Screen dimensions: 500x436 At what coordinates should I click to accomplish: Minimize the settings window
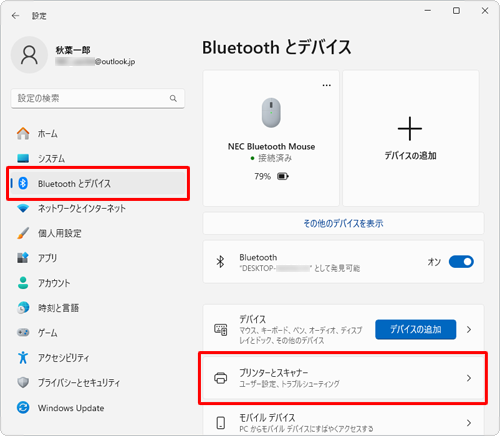point(428,11)
